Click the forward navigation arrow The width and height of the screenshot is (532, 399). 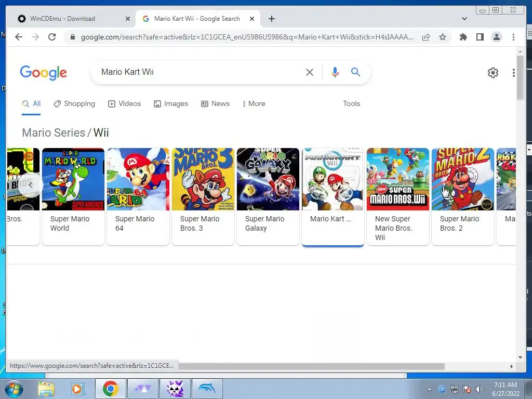[35, 37]
